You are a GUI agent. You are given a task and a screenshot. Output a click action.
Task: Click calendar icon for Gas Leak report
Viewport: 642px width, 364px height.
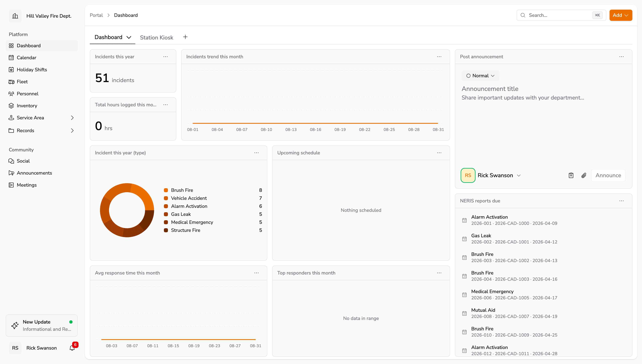pyautogui.click(x=464, y=239)
